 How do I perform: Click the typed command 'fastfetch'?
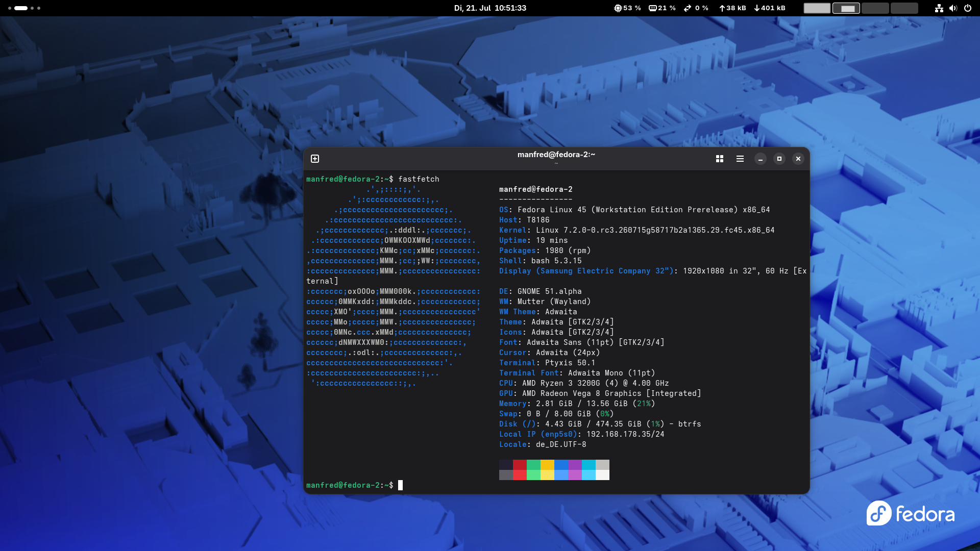click(x=419, y=179)
